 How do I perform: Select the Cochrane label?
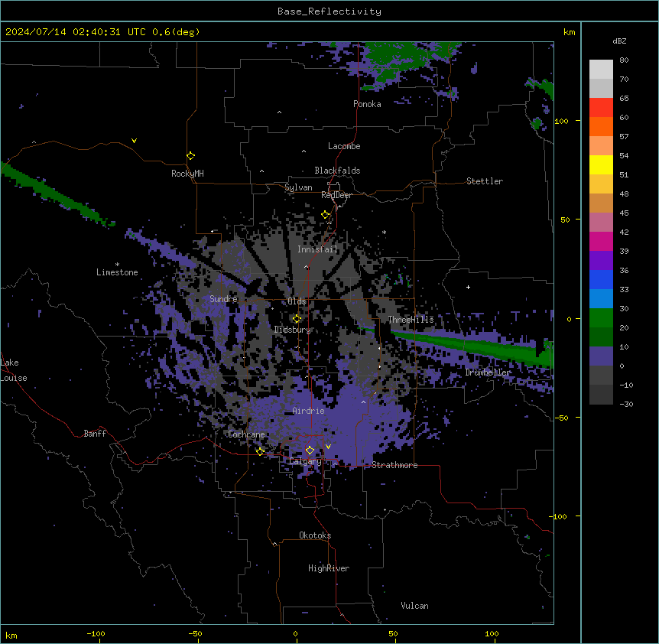[x=246, y=434]
